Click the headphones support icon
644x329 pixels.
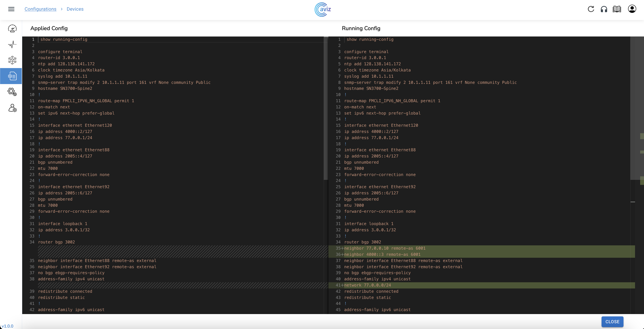[x=604, y=9]
